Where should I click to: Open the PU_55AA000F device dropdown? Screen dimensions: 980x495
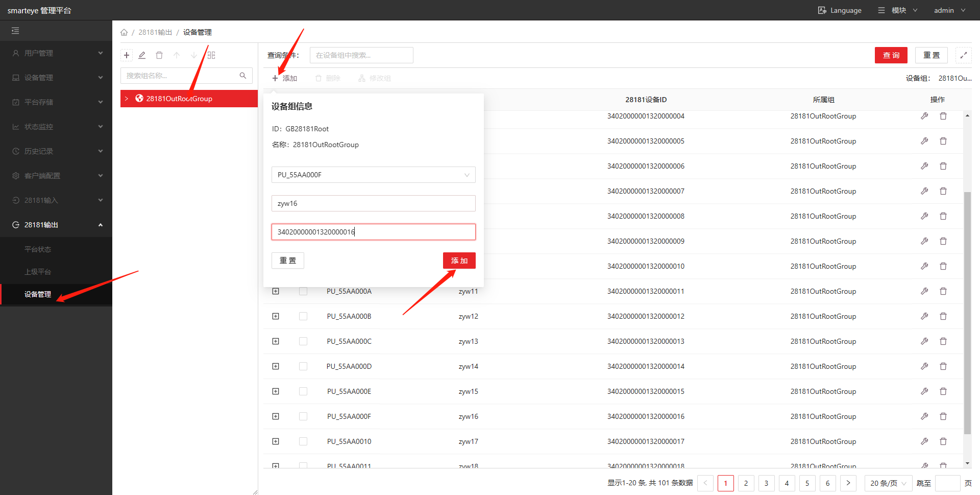374,175
